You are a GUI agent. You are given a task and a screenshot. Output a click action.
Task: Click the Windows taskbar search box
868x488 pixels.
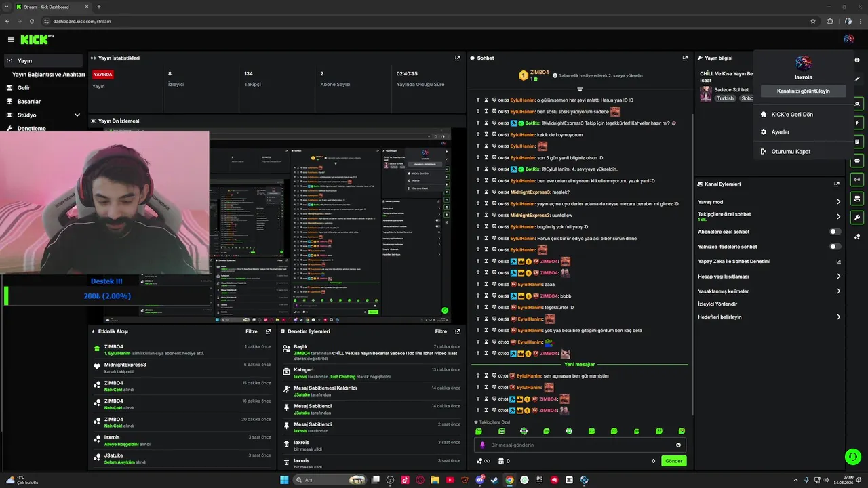tap(328, 480)
